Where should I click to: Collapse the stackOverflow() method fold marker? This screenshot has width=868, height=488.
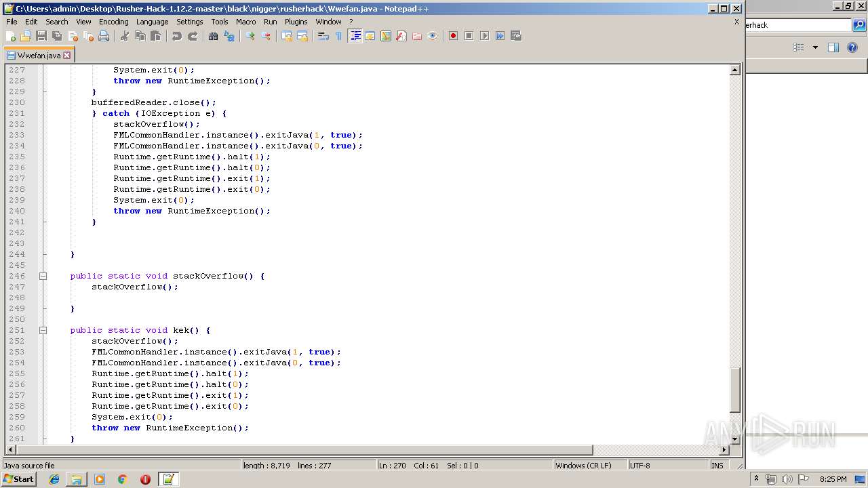pos(43,276)
